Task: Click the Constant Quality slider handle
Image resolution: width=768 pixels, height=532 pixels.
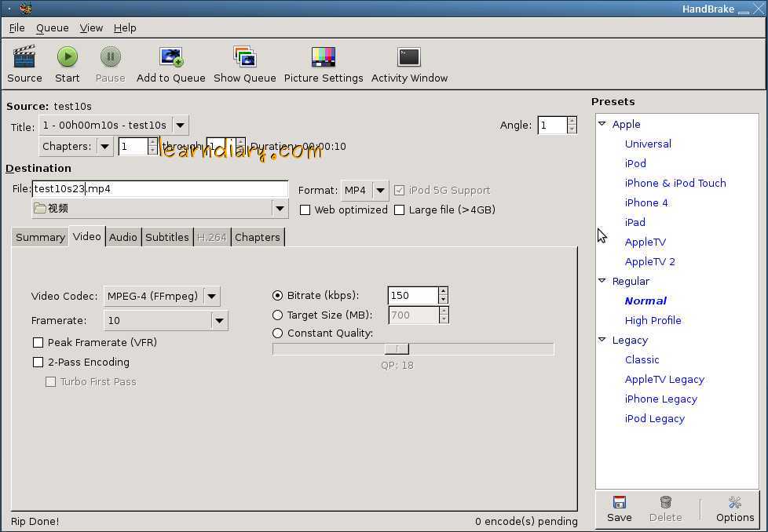Action: (x=397, y=349)
